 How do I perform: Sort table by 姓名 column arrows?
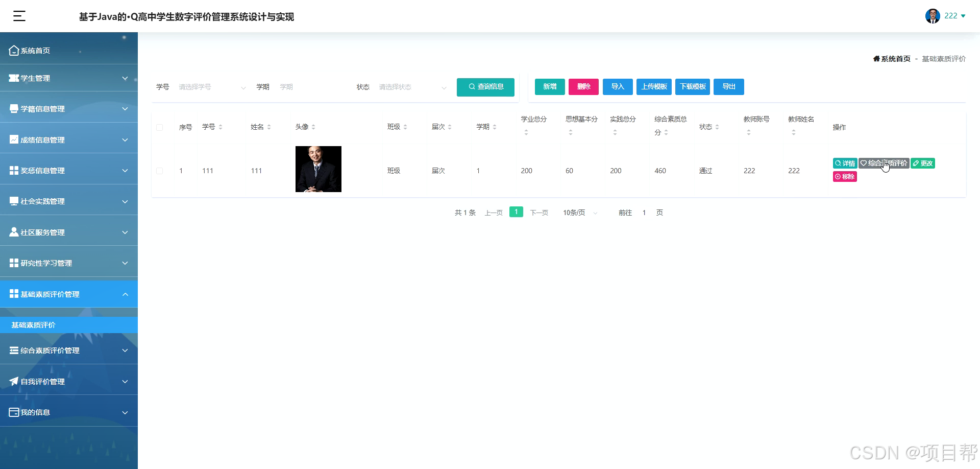click(x=269, y=127)
